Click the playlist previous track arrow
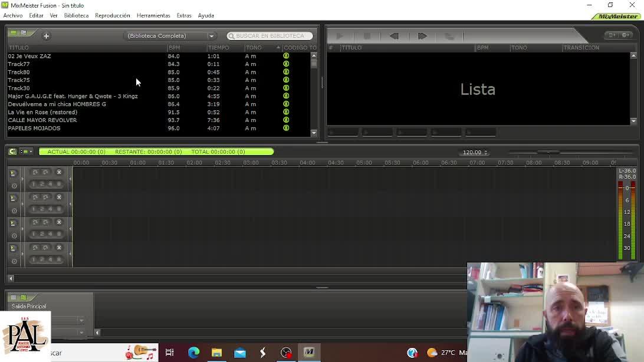644x362 pixels. tap(394, 36)
